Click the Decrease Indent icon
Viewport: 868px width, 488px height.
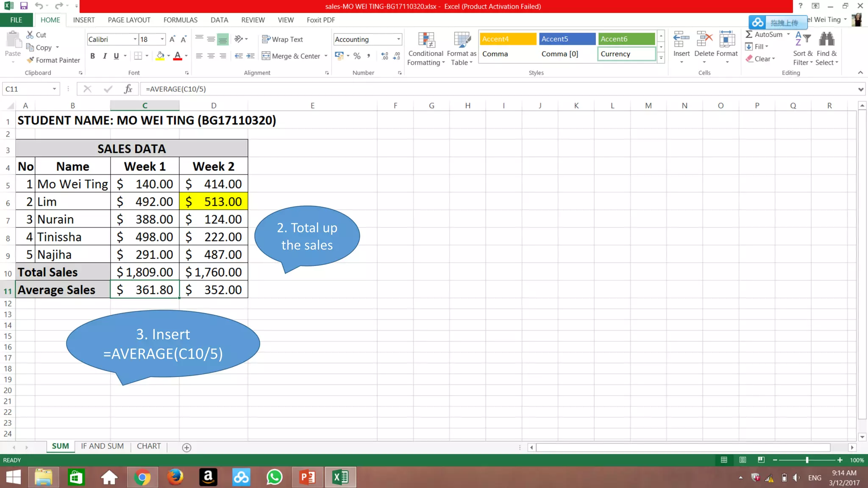click(x=239, y=56)
